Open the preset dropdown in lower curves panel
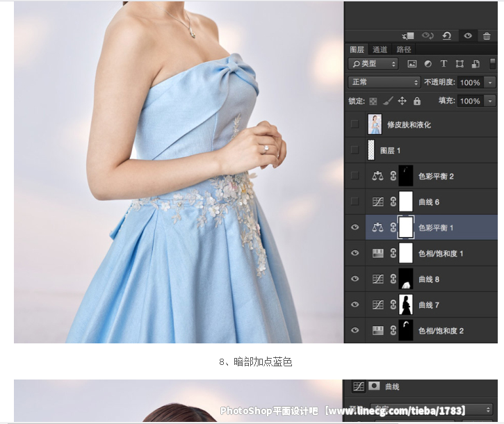This screenshot has height=424, width=504. click(431, 409)
